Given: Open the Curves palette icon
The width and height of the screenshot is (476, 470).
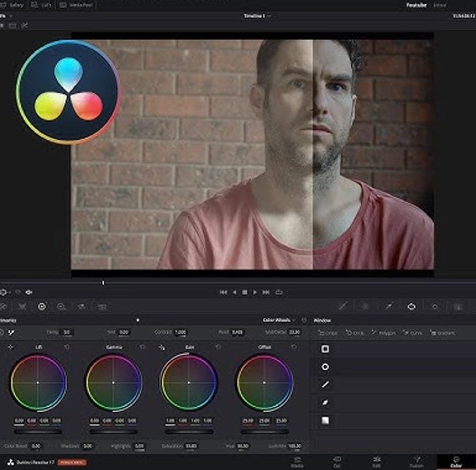Looking at the screenshot, I should tap(343, 306).
